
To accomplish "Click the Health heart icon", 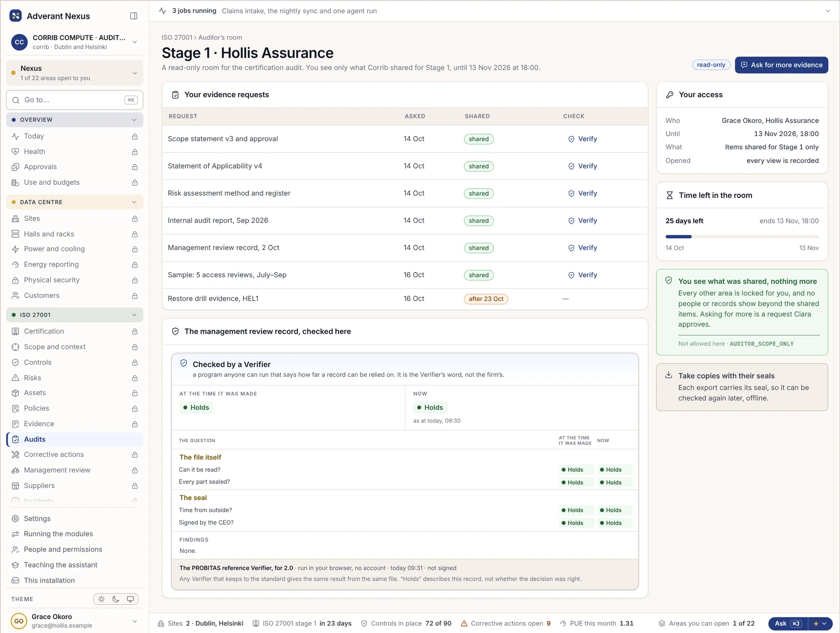I will pyautogui.click(x=16, y=152).
